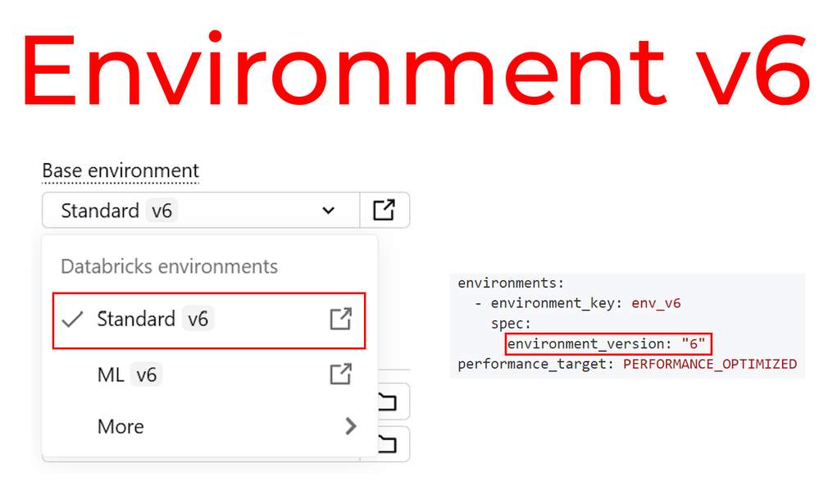Viewport: 819px width, 504px height.
Task: Click the checkmark next to Standard v6
Action: coord(72,319)
